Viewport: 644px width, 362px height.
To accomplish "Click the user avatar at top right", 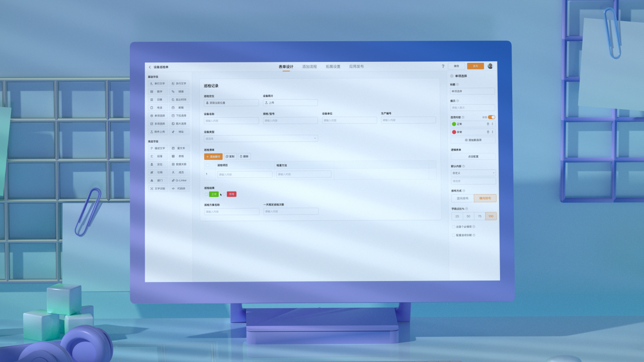I will tap(490, 66).
